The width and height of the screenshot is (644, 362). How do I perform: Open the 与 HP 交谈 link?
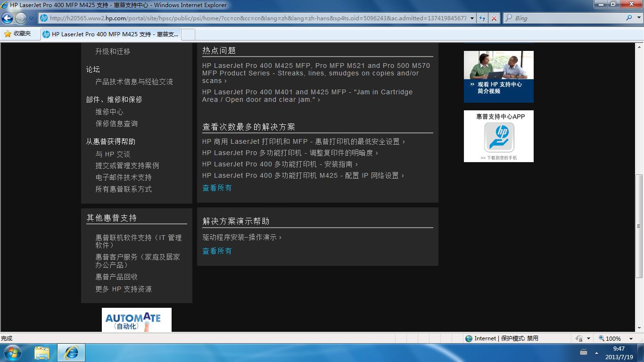coord(113,154)
